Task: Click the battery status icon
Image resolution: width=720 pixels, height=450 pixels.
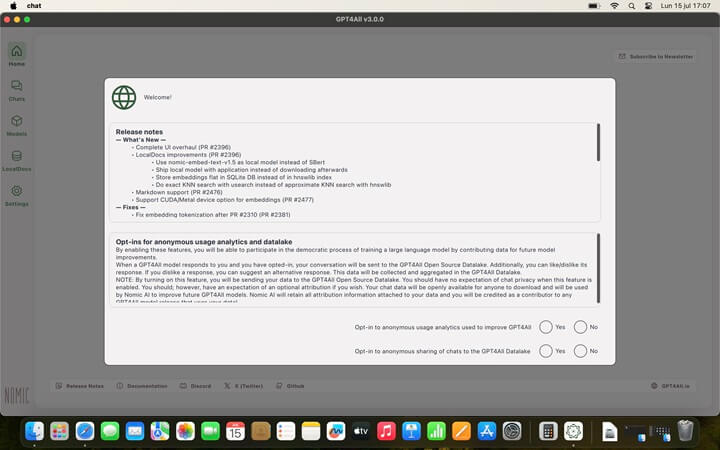Action: point(594,6)
